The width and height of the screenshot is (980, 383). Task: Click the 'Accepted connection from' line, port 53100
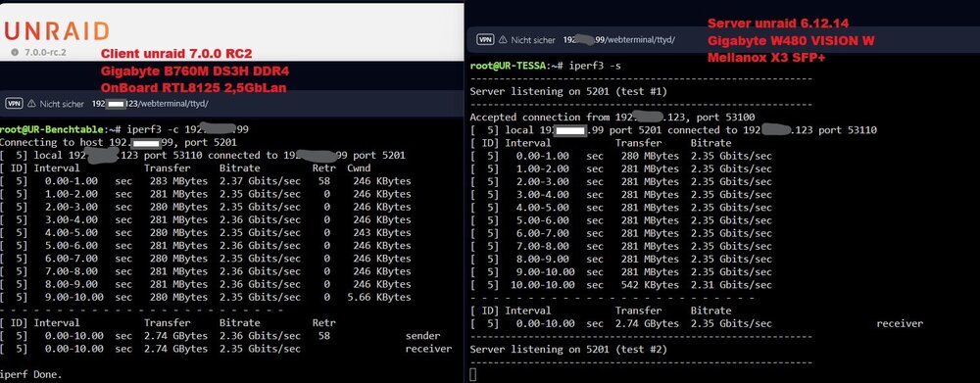coord(612,117)
